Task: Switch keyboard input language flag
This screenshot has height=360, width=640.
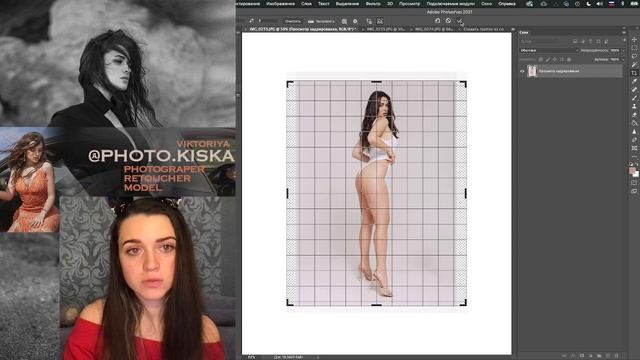Action: click(x=611, y=4)
